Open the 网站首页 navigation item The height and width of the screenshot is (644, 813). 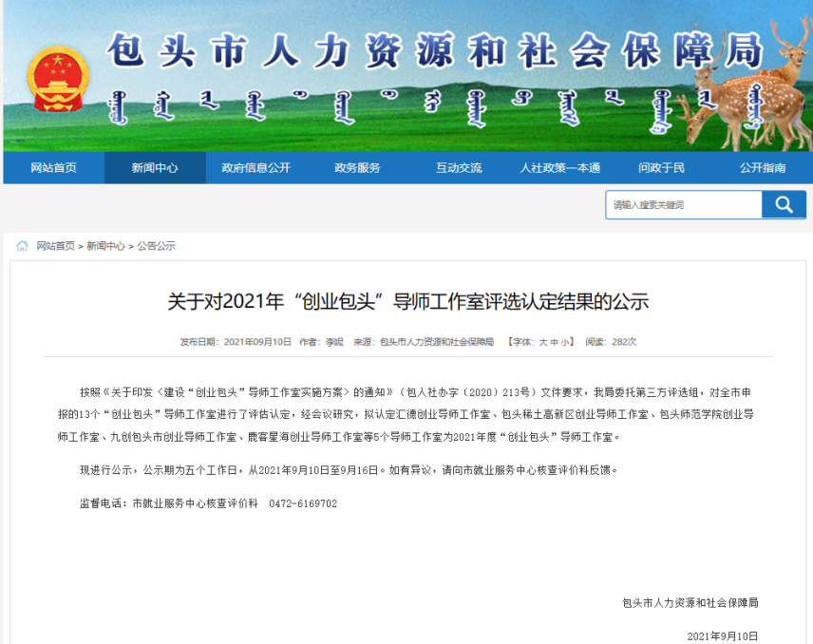coord(53,168)
